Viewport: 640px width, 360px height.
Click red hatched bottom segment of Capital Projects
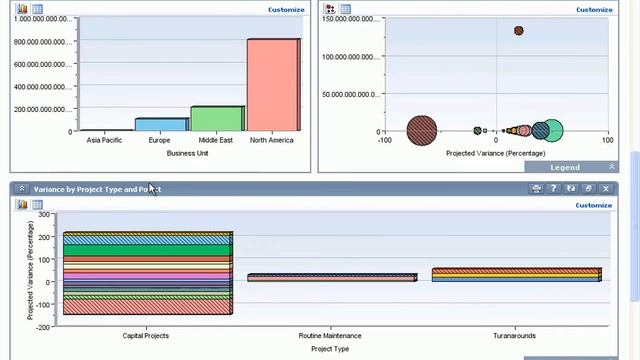pyautogui.click(x=148, y=307)
